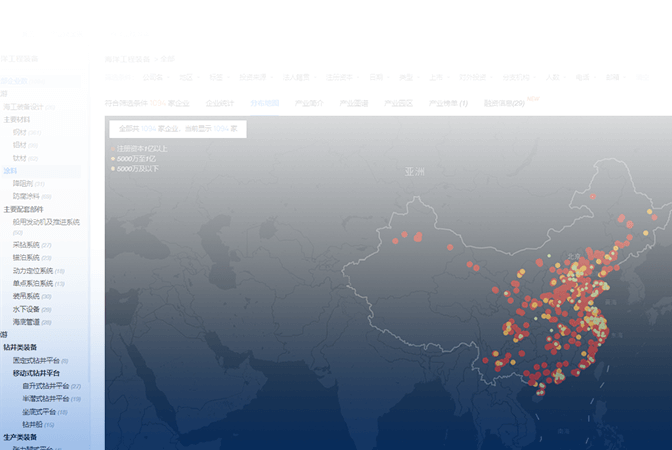This screenshot has width=672, height=450.
Task: Open 自升式钻井平台 tree item
Action: coord(46,385)
